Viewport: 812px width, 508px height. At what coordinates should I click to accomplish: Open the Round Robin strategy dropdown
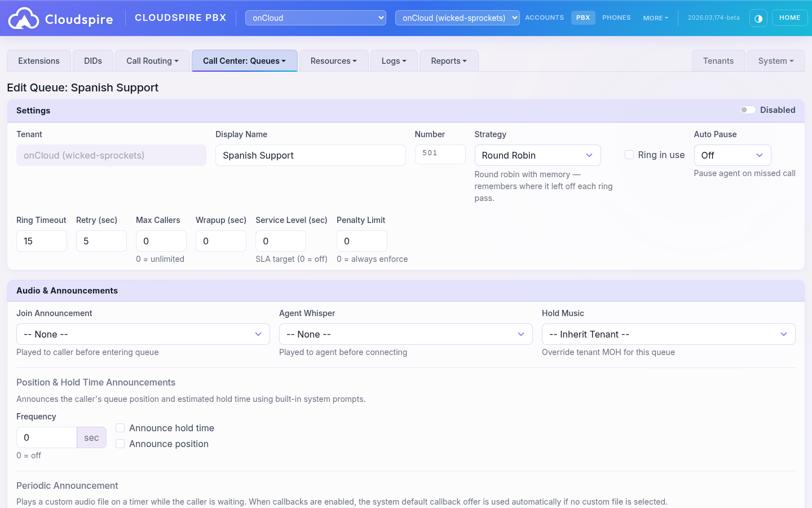click(x=537, y=155)
